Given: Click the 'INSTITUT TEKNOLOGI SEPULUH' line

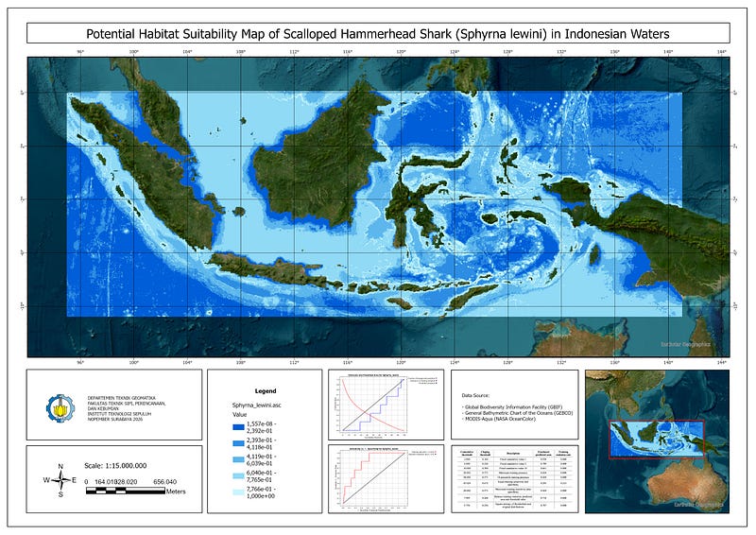Looking at the screenshot, I should pyautogui.click(x=119, y=414).
